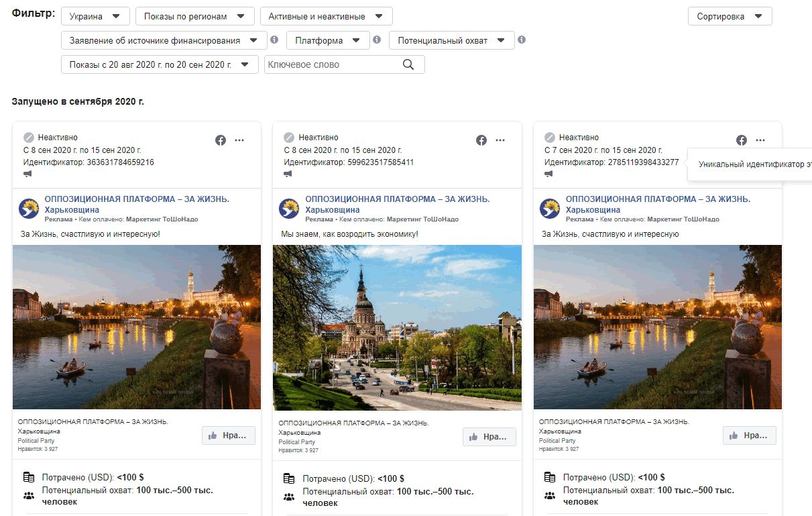Click the cathedral street photo in second ad
This screenshot has width=812, height=516.
coord(397,327)
